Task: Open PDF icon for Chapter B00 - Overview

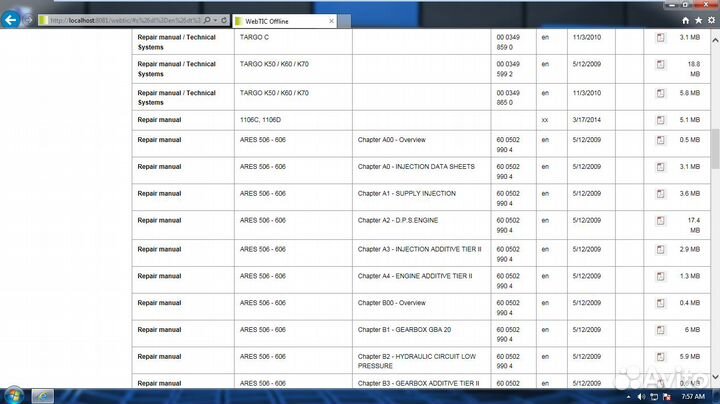Action: click(660, 302)
